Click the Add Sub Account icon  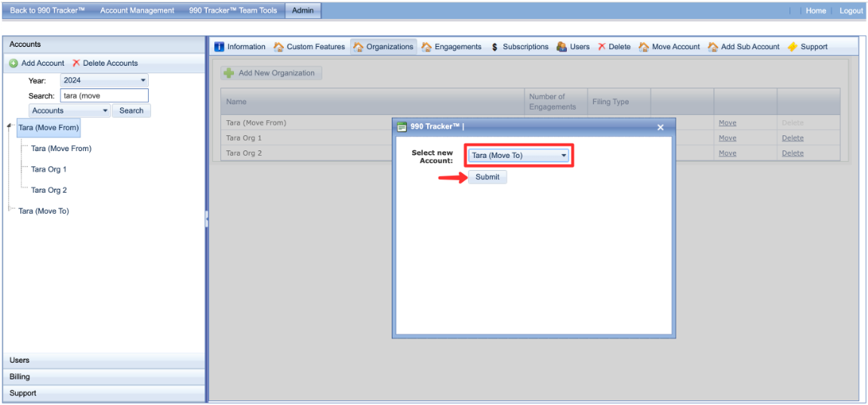point(713,47)
